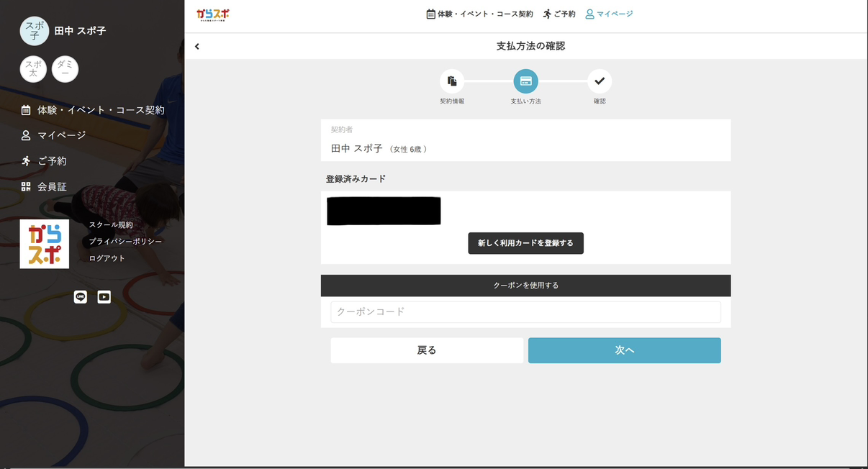Image resolution: width=868 pixels, height=469 pixels.
Task: Click 新しく利用カードを登録する button
Action: click(525, 243)
